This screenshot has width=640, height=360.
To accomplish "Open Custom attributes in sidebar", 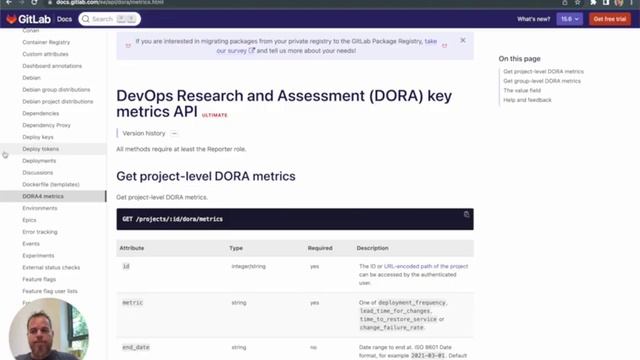I will [45, 54].
